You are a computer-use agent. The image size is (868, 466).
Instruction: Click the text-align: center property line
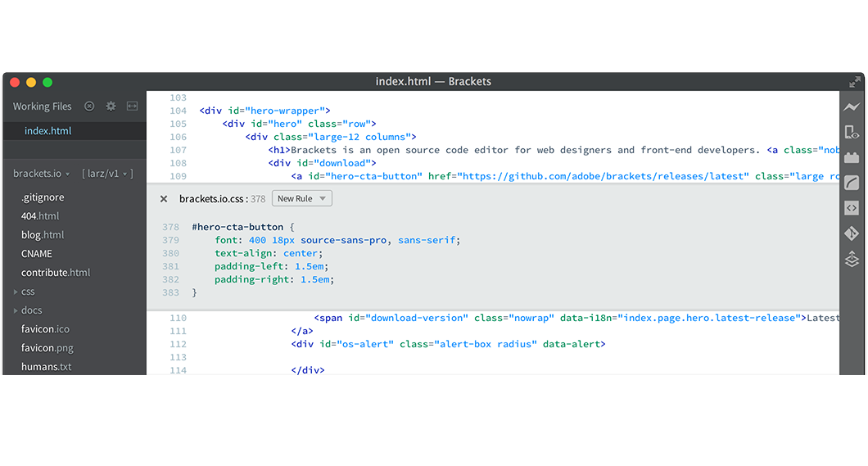tap(269, 254)
